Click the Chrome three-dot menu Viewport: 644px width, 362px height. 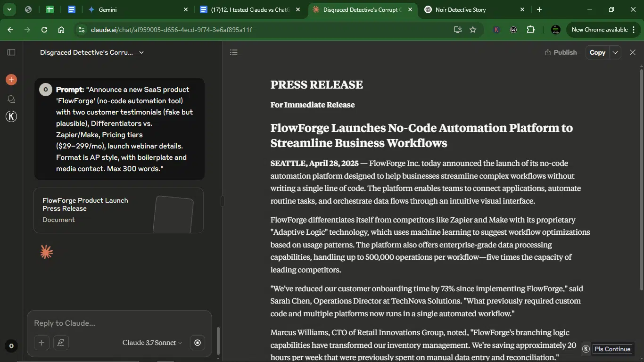coord(634,30)
